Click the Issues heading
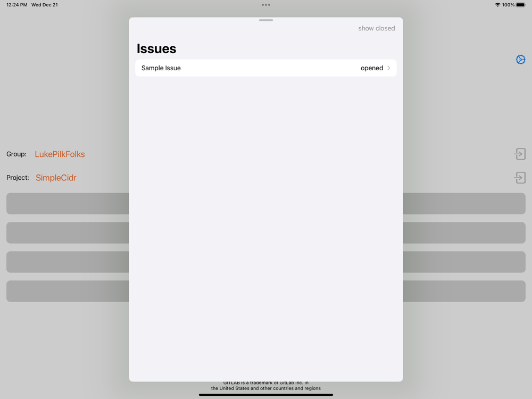The image size is (532, 399). (156, 48)
